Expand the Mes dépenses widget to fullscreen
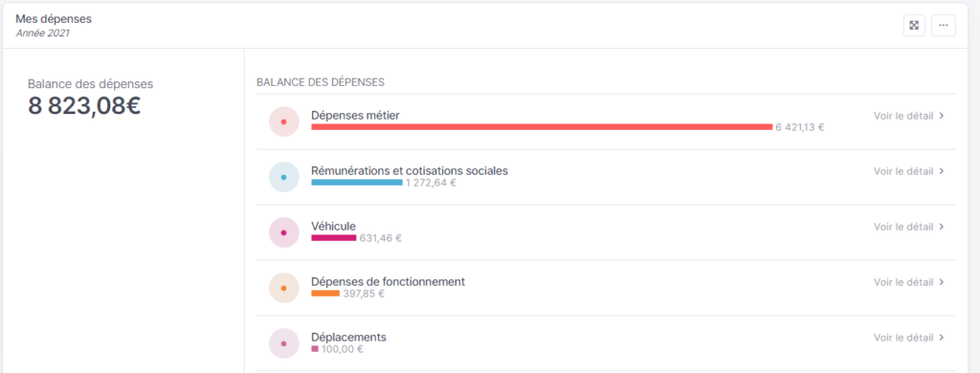The height and width of the screenshot is (373, 980). 914,26
